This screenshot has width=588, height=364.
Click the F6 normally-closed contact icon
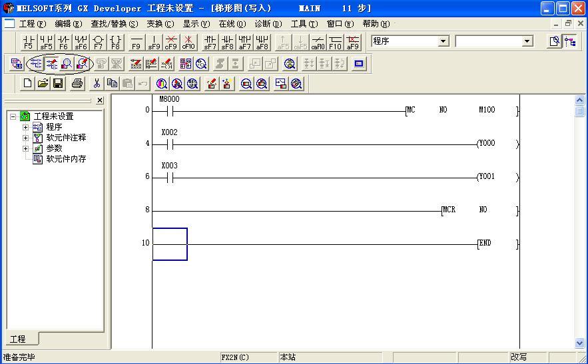(x=63, y=43)
